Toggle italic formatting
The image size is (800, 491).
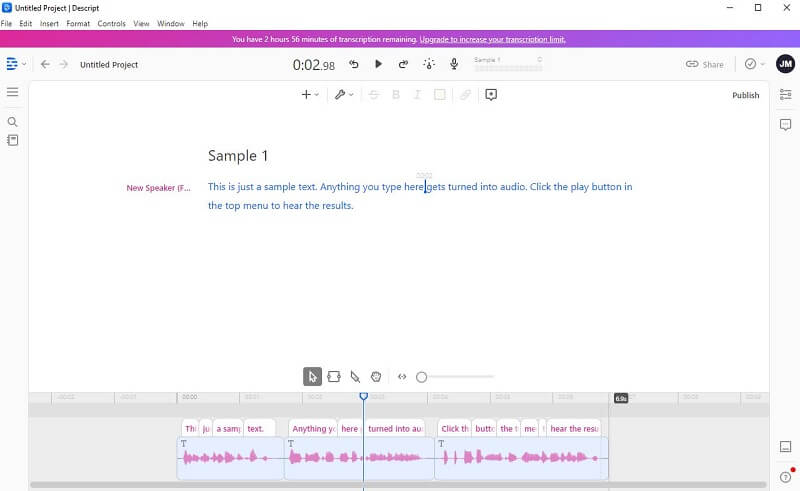pos(417,94)
